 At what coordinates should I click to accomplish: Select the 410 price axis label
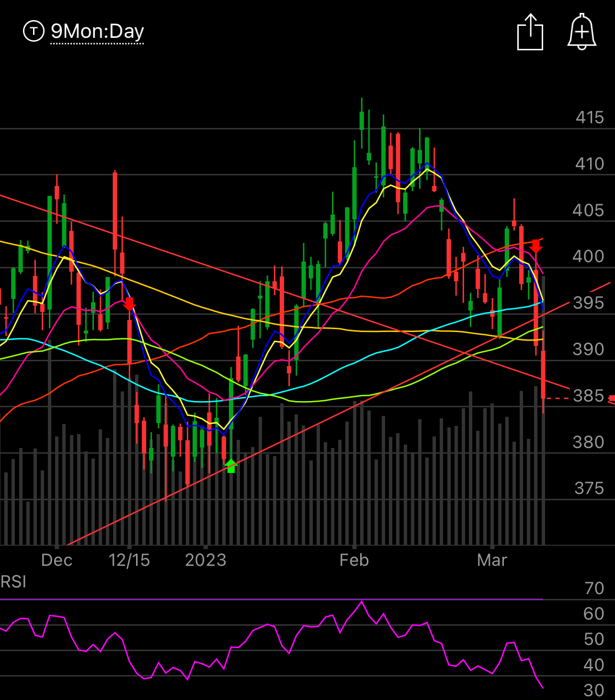pos(590,164)
